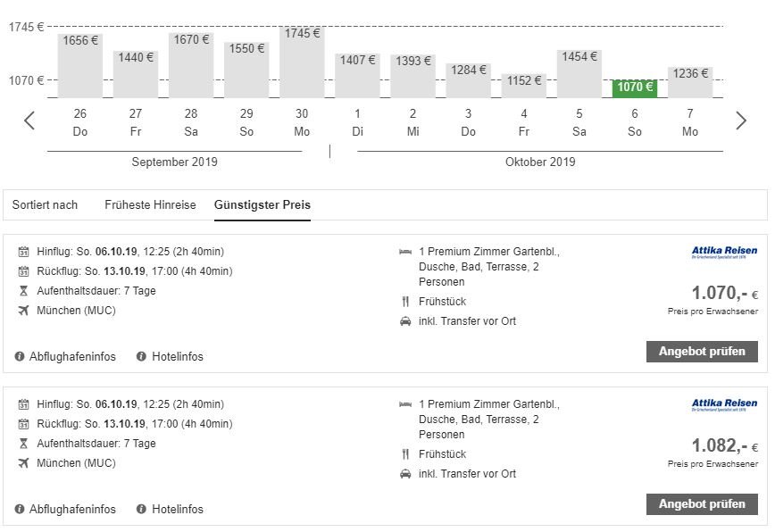775x532 pixels.
Task: Select the 1656 € bar for 26 September
Action: pyautogui.click(x=80, y=65)
